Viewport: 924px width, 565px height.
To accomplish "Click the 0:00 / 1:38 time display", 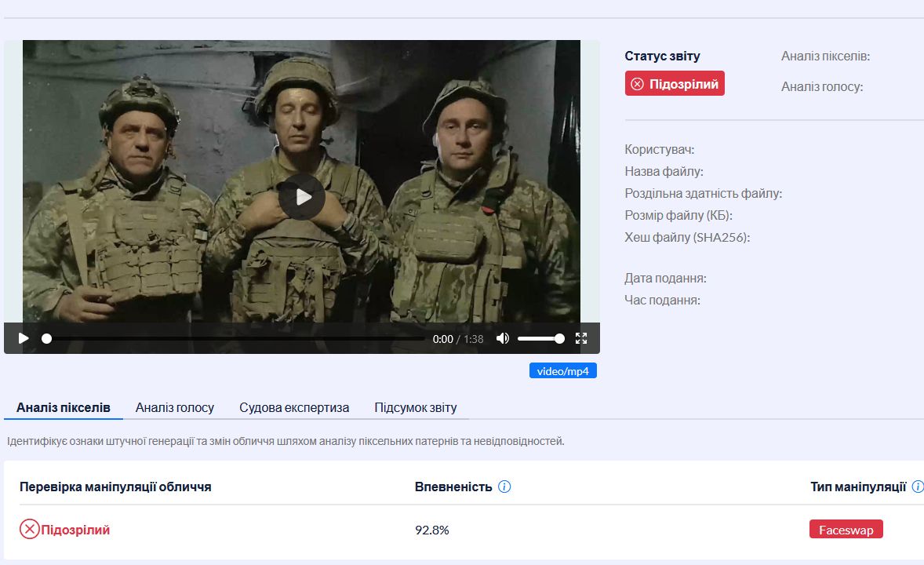I will click(458, 339).
